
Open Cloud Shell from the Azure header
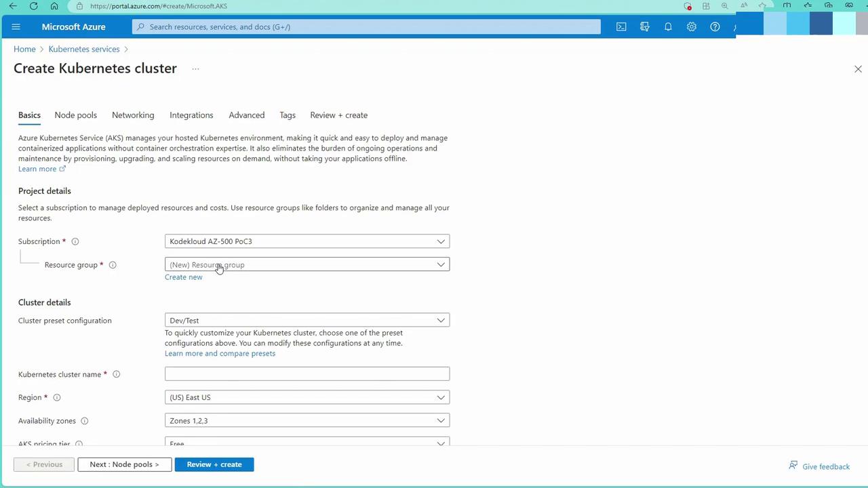(621, 27)
